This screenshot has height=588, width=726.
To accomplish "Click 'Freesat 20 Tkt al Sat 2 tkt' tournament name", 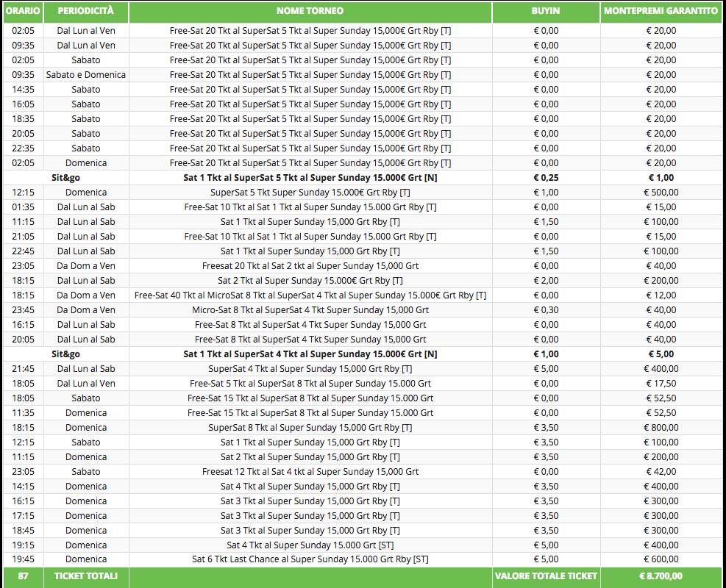I will coord(310,266).
